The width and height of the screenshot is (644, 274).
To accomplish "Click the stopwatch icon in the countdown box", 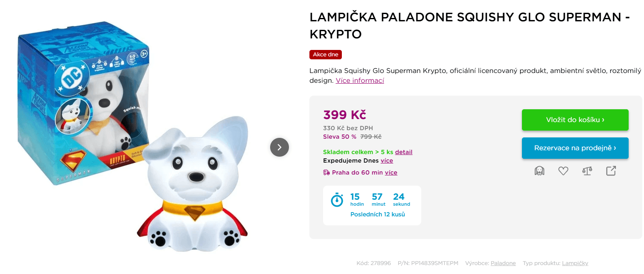I will coord(337,199).
